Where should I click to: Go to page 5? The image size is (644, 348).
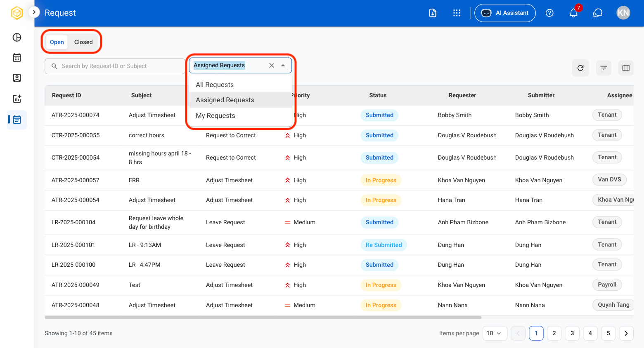point(608,333)
